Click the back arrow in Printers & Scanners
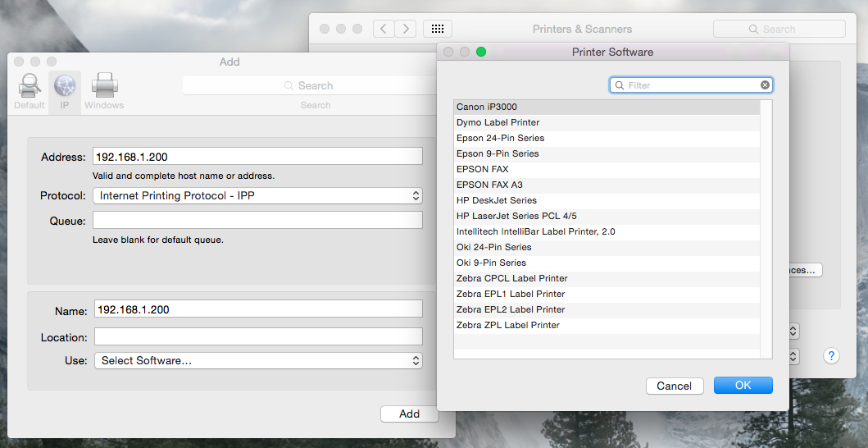The width and height of the screenshot is (868, 448). click(384, 29)
